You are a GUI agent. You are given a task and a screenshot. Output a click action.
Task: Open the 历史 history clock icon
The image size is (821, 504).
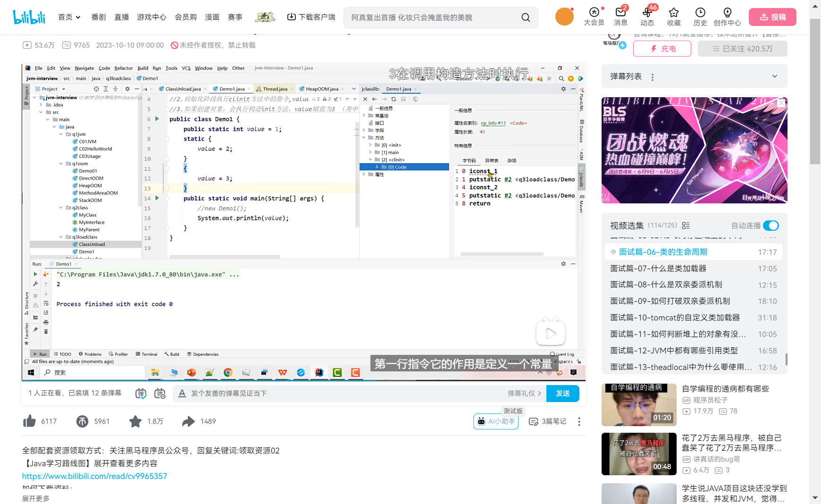pos(700,17)
